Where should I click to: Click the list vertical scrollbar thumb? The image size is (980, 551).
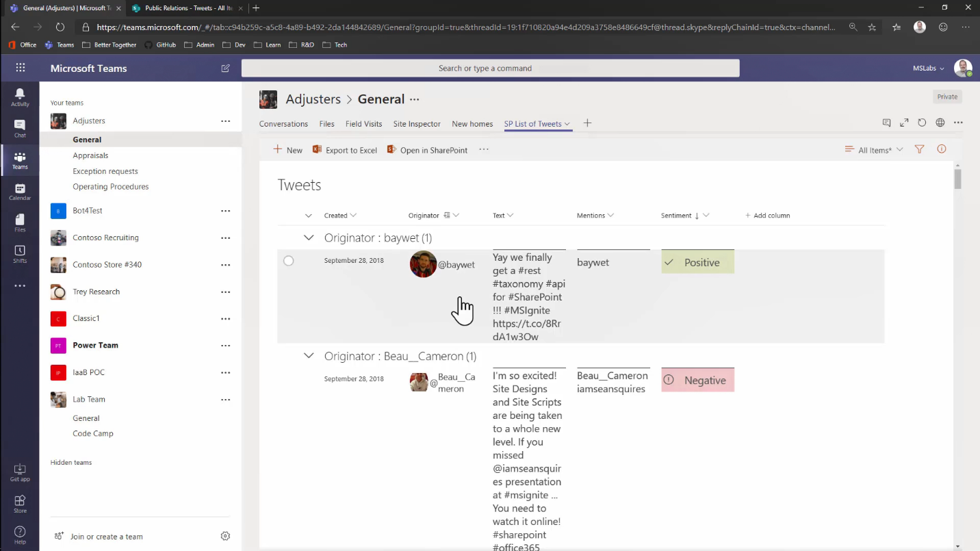tap(957, 179)
